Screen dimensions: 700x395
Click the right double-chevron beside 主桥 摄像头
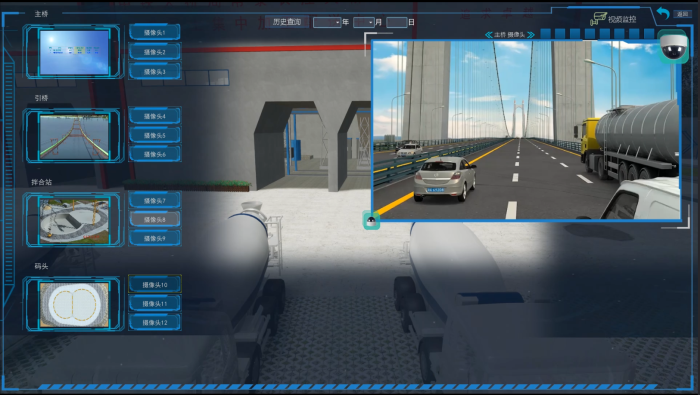530,35
